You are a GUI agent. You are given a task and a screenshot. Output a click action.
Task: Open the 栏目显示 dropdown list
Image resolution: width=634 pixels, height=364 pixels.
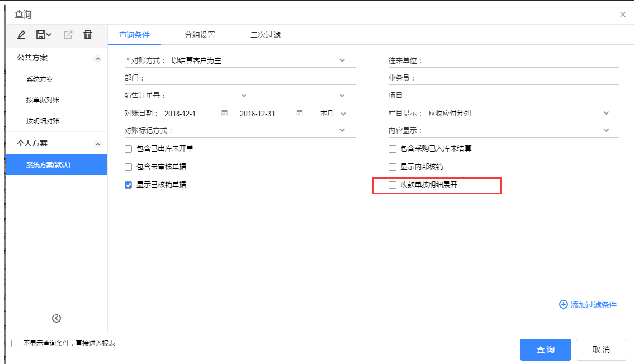click(x=606, y=113)
